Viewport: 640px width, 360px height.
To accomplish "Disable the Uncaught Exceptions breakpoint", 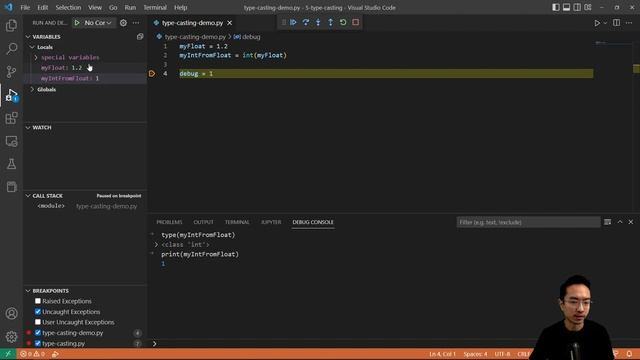I will pos(38,312).
